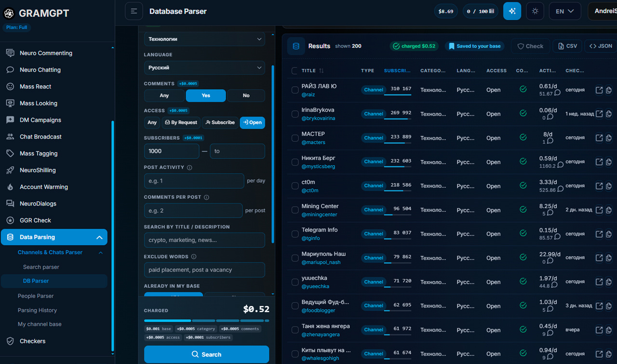Set Access filter to By Request

click(x=181, y=122)
